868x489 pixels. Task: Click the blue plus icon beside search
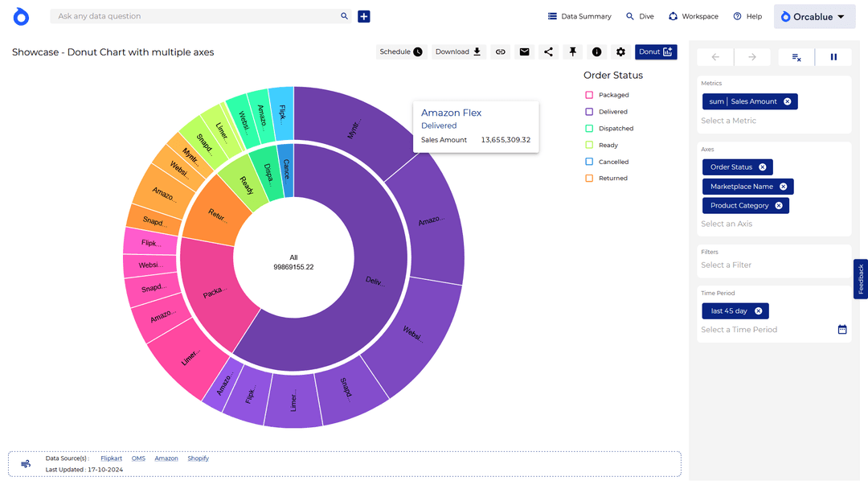[364, 16]
